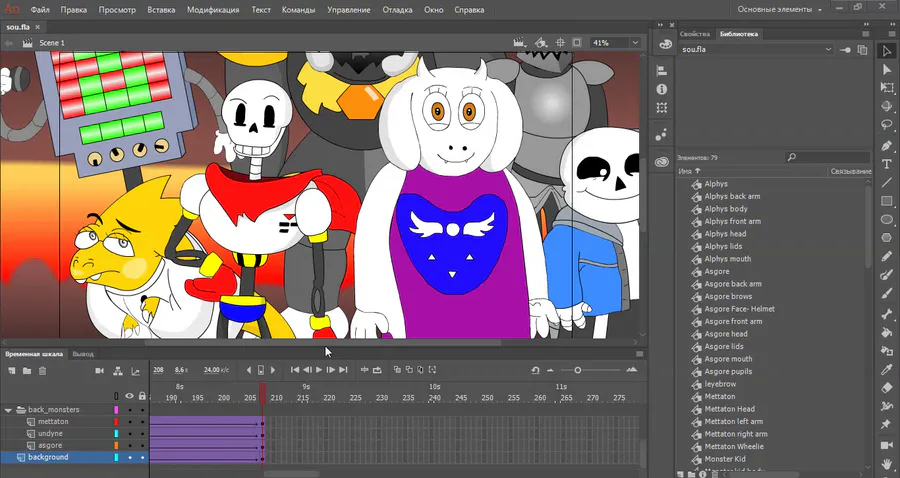Select the Free Transform tool
The image size is (900, 478).
point(887,88)
